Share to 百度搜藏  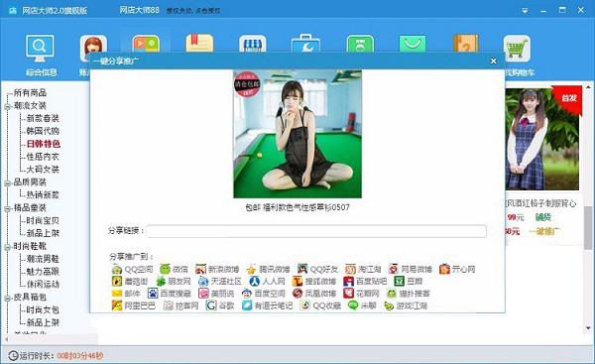(x=170, y=294)
